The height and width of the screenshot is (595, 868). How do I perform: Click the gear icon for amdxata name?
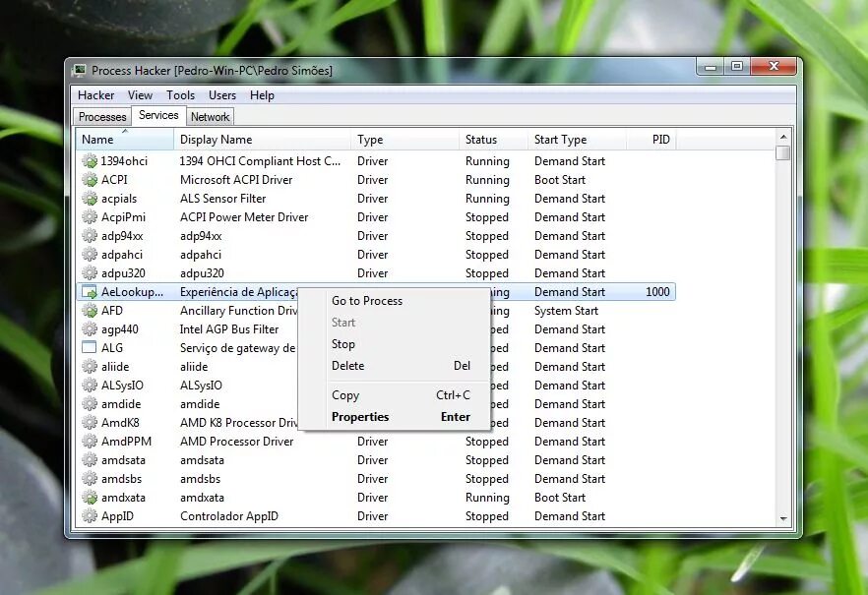click(x=90, y=498)
